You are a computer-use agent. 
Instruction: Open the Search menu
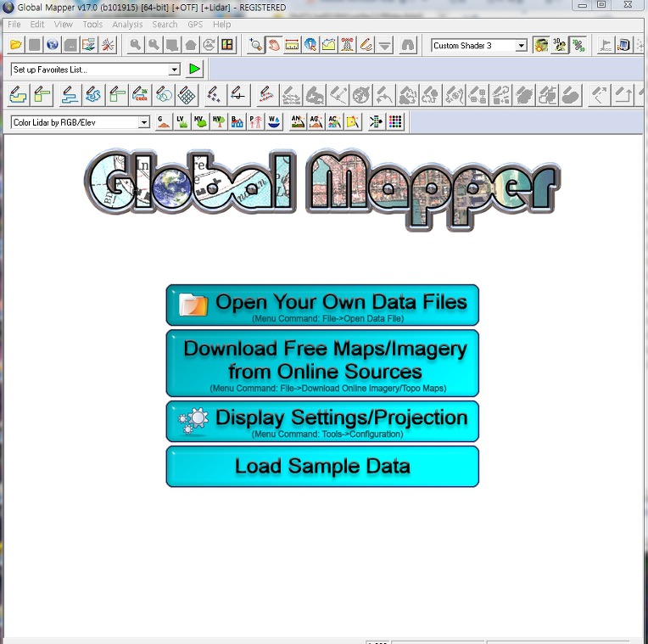pyautogui.click(x=165, y=25)
